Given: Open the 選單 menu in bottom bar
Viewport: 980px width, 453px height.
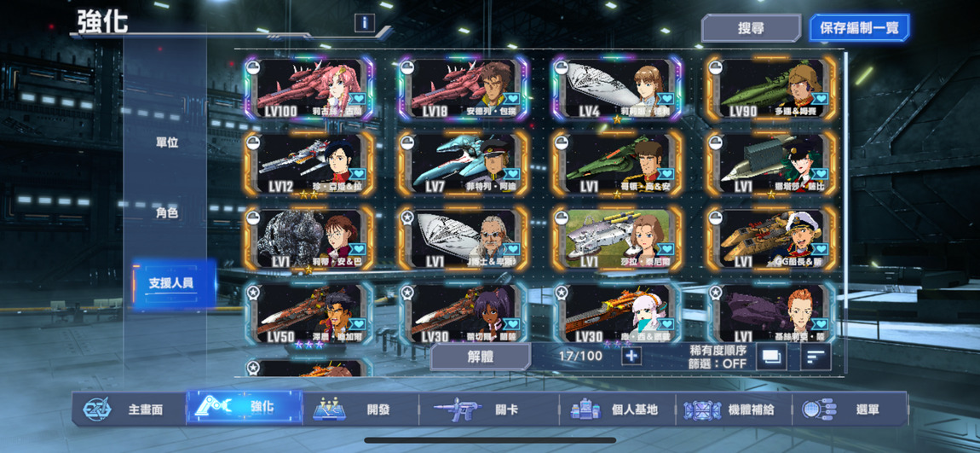Looking at the screenshot, I should tap(850, 409).
